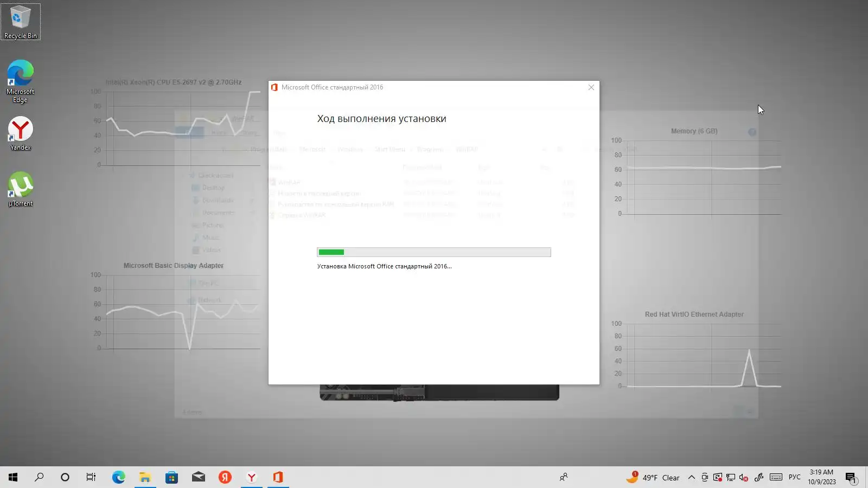
Task: Click the Memory (6 GB) graph title
Action: coord(694,131)
